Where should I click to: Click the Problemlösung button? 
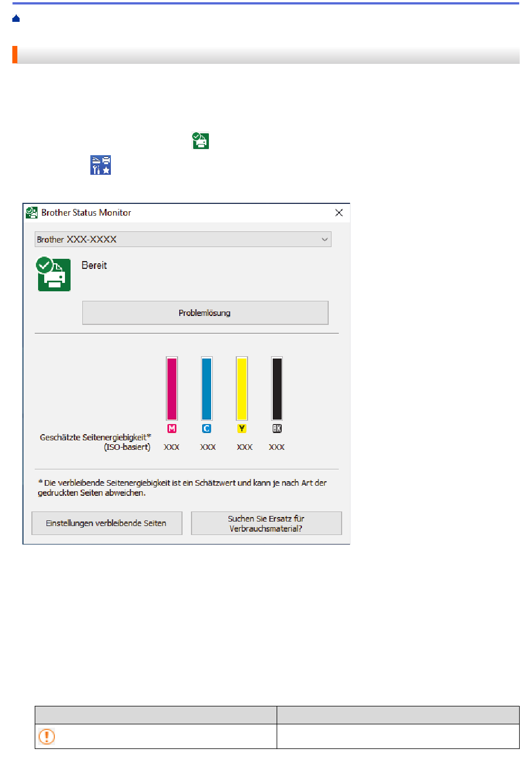click(205, 313)
